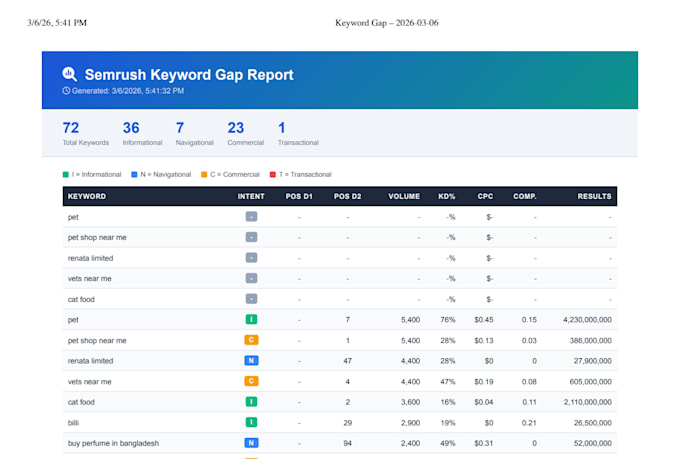Click the POS D2 value '47'
Image resolution: width=680 pixels, height=459 pixels.
347,361
